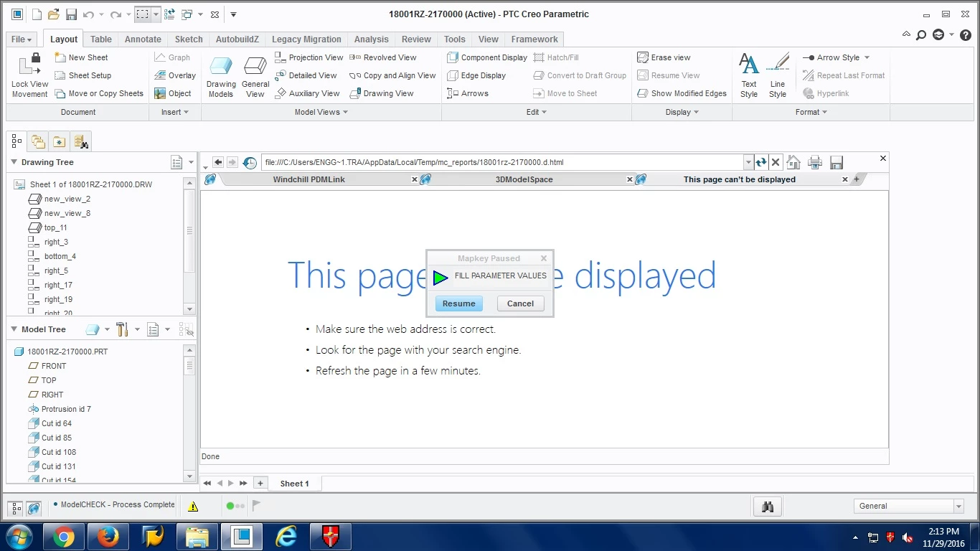Image resolution: width=980 pixels, height=551 pixels.
Task: Open Line Style
Action: 778,75
